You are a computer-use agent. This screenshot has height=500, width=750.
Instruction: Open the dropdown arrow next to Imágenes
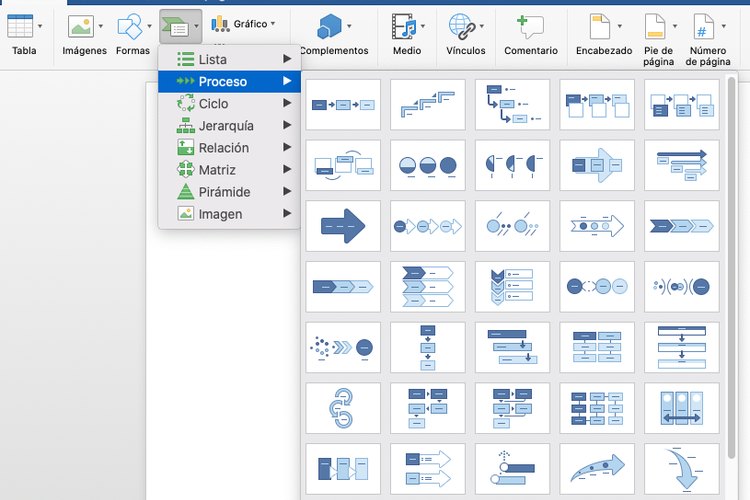[100, 26]
